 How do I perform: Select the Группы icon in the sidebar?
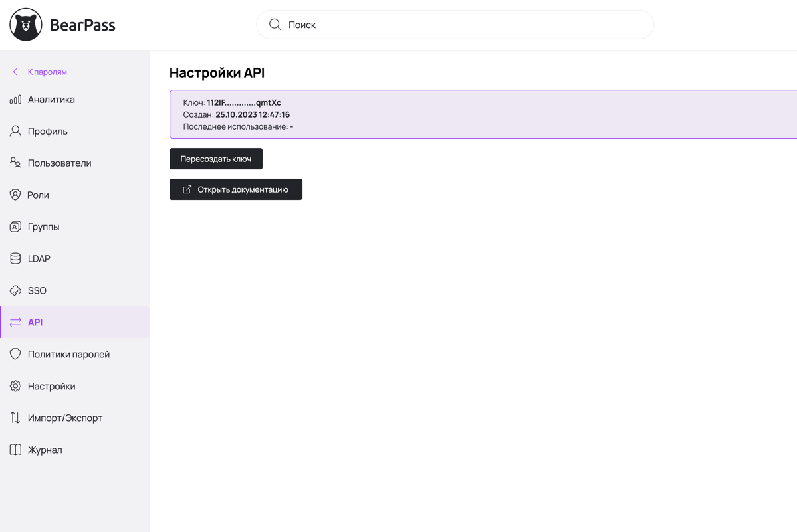(x=15, y=226)
